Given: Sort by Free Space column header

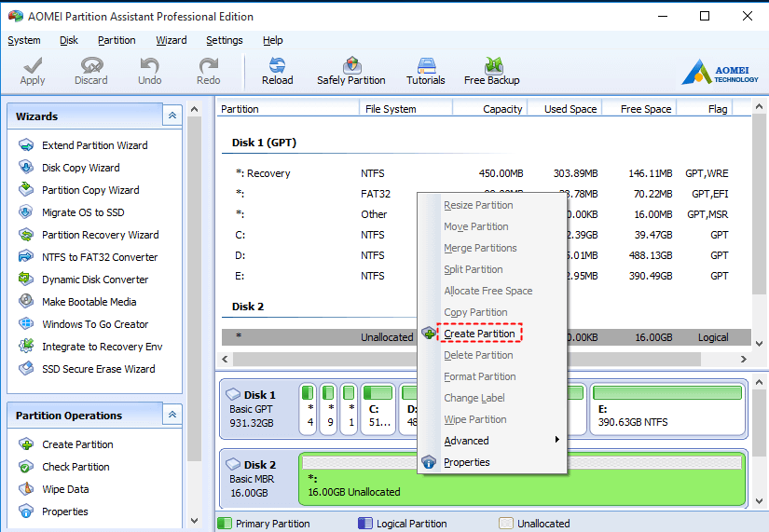Looking at the screenshot, I should pyautogui.click(x=639, y=109).
